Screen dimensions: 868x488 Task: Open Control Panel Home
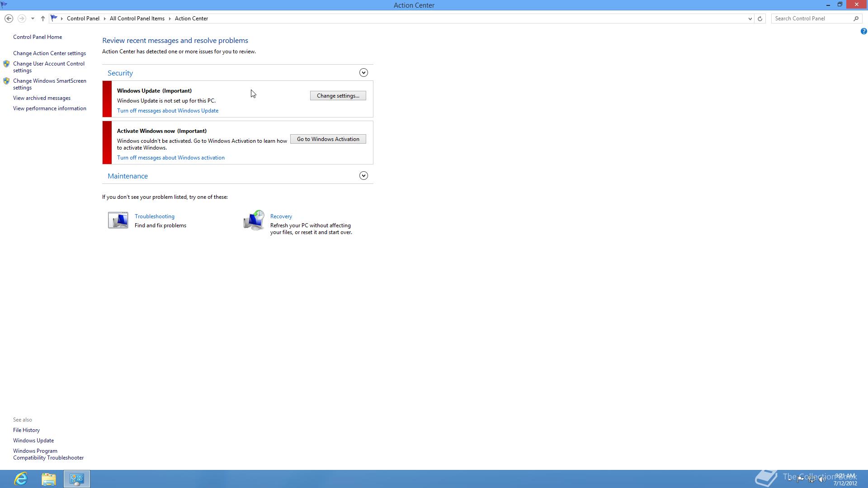[x=38, y=37]
